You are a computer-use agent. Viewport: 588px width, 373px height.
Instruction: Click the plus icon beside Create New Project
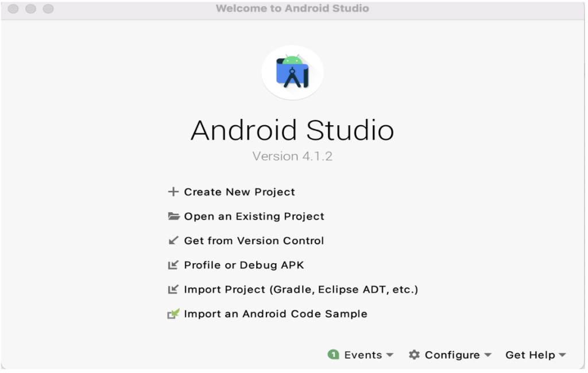(x=173, y=192)
